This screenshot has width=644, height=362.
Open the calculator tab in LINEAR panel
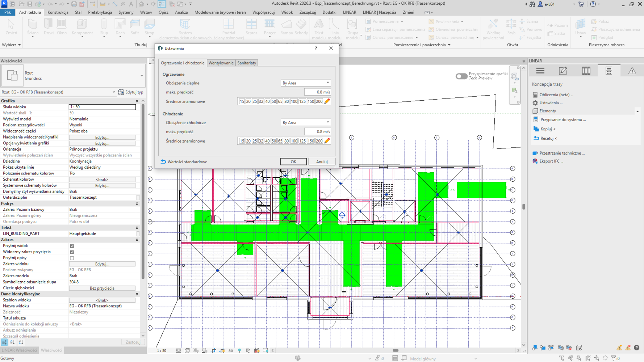[x=609, y=71]
